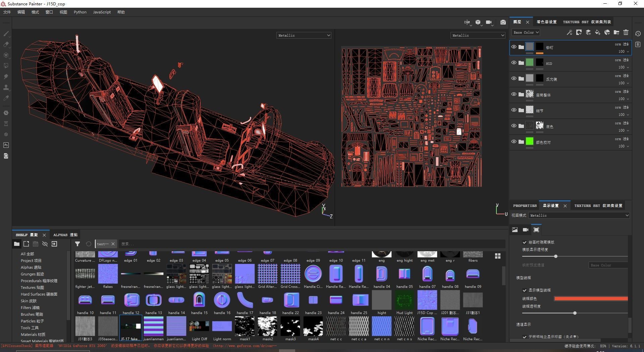Image resolution: width=644 pixels, height=352 pixels.
Task: Click the 线框颜色 red color swatch
Action: tap(591, 299)
